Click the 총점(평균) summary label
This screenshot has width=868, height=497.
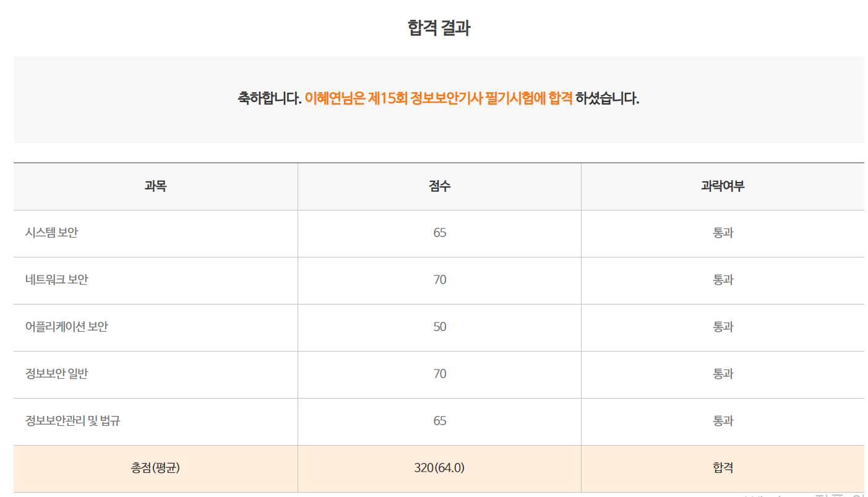[x=155, y=469]
